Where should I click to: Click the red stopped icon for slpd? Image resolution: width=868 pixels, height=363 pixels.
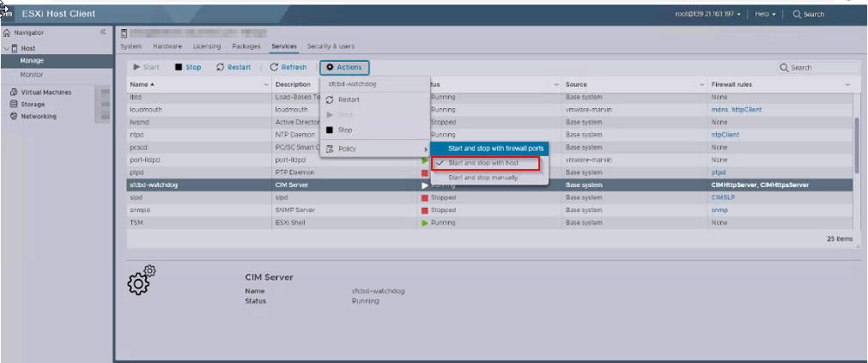tap(425, 197)
